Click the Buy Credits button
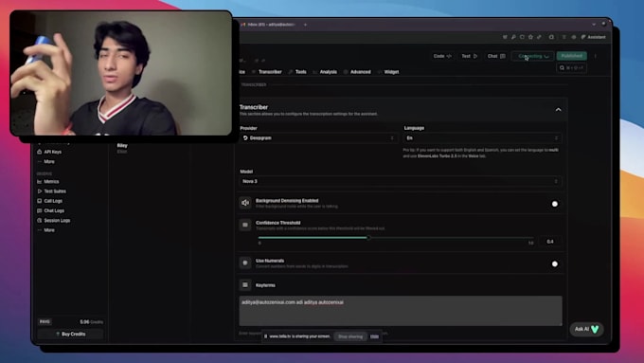 tap(70, 334)
